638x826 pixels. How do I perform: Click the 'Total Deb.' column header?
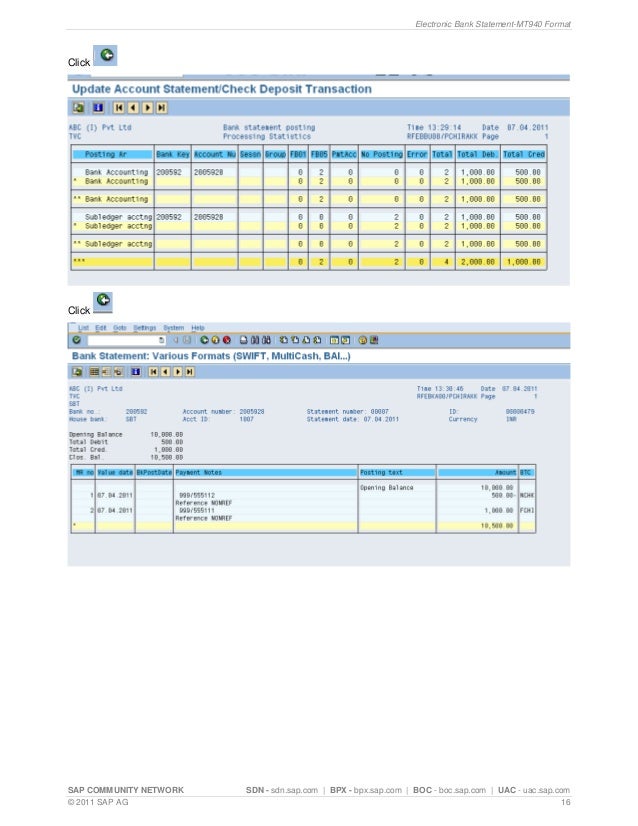(x=476, y=154)
